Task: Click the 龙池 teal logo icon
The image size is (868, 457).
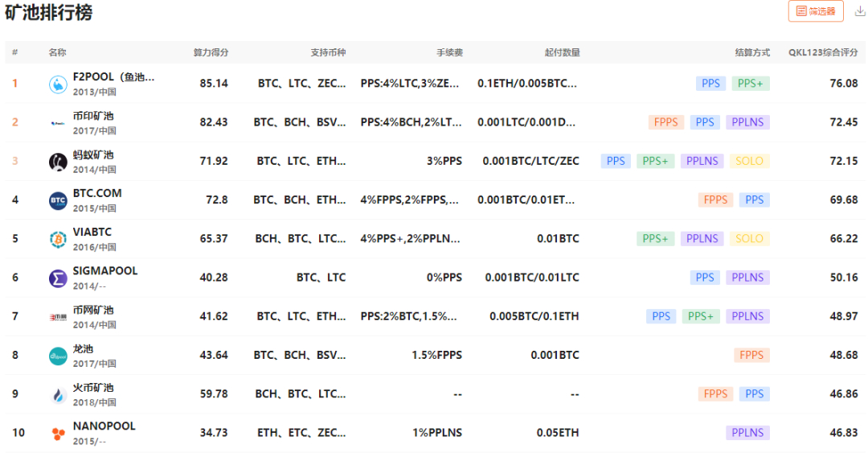Action: pos(58,356)
